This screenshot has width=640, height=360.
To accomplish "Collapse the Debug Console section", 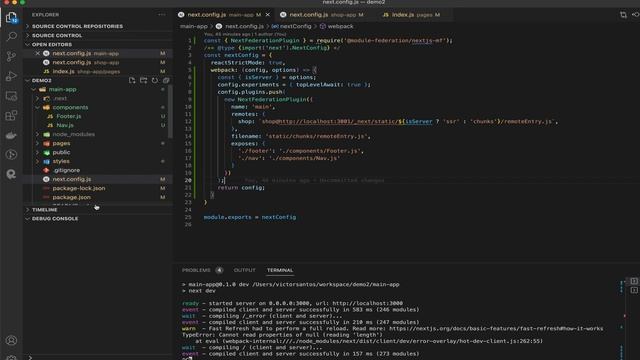I will 98,219.
